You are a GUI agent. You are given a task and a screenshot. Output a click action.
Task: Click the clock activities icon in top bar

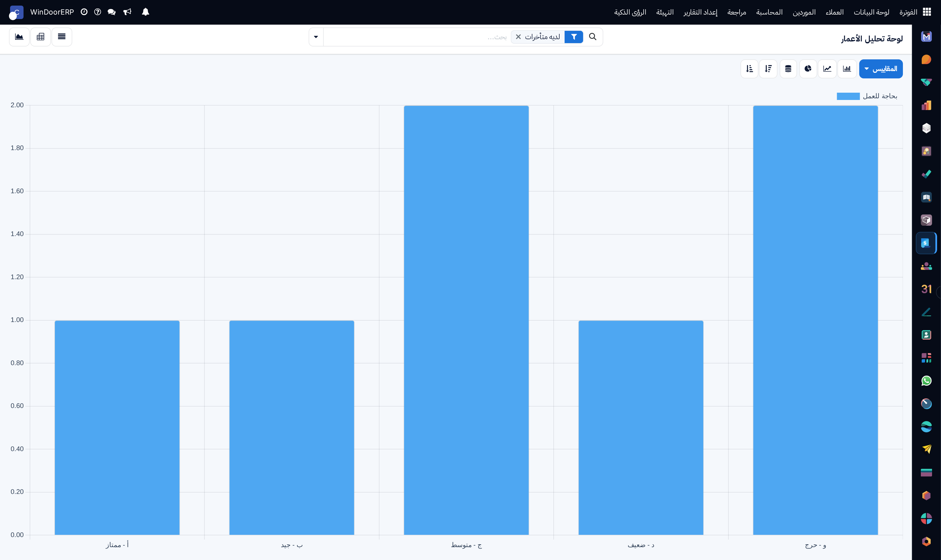pyautogui.click(x=84, y=12)
